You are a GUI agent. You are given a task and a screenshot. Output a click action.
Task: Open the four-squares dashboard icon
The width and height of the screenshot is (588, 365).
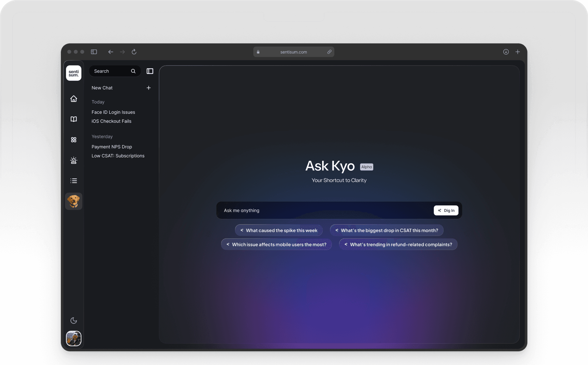(74, 140)
